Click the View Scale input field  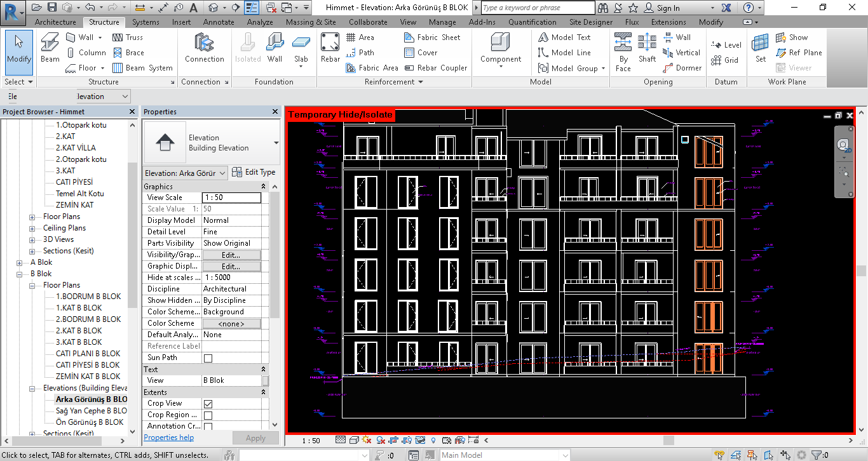[x=231, y=197]
